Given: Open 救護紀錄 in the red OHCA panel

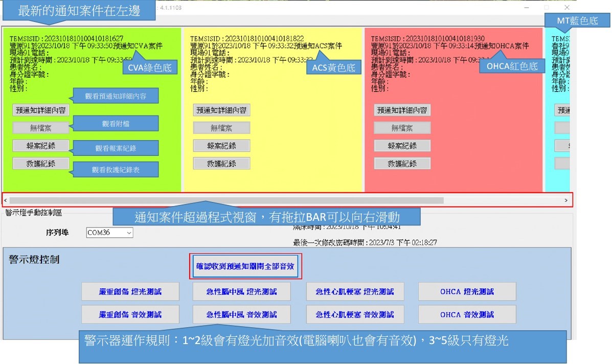Looking at the screenshot, I should point(402,164).
